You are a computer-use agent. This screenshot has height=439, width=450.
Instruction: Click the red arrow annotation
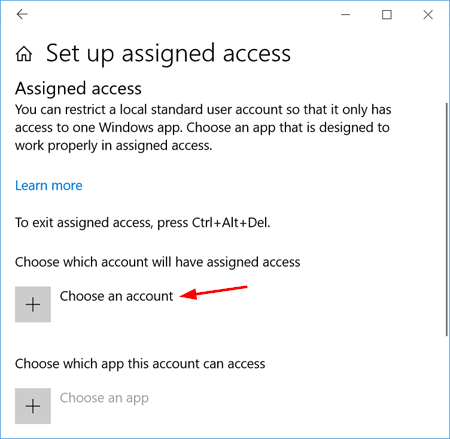click(x=214, y=292)
